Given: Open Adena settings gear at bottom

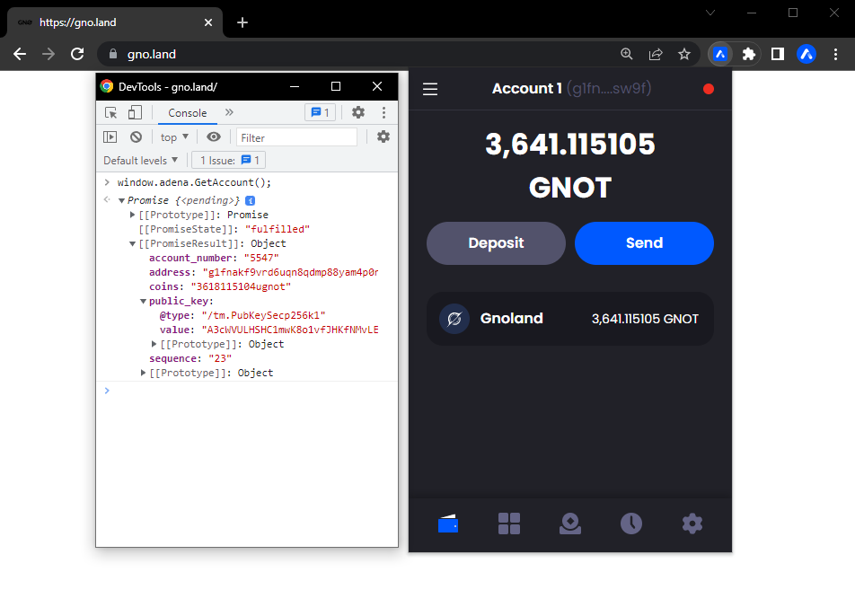Looking at the screenshot, I should pyautogui.click(x=692, y=524).
